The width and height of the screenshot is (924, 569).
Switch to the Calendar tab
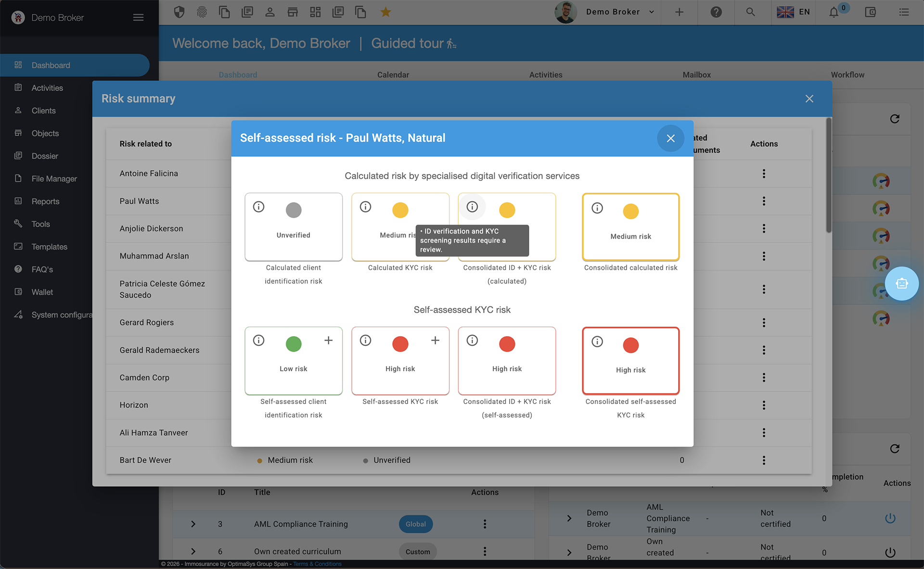point(393,75)
